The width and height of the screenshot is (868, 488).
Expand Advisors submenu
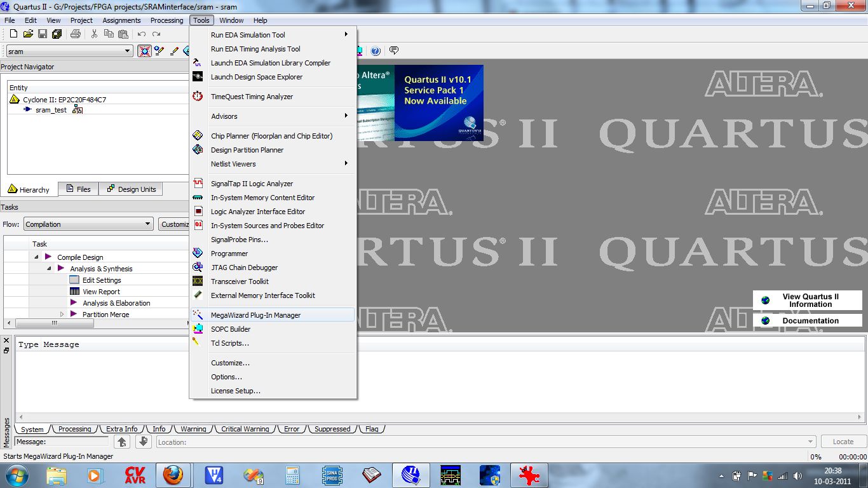(x=273, y=116)
